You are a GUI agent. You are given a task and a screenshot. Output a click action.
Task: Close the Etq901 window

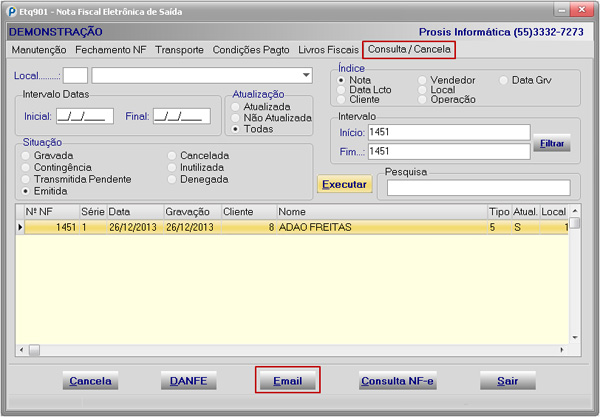coord(582,10)
